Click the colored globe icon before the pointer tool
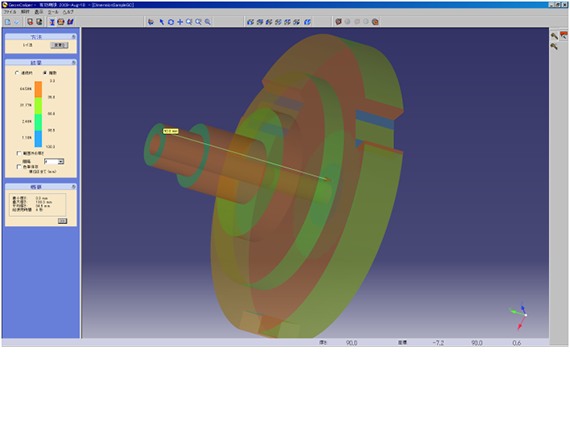The image size is (570, 427). tap(151, 22)
